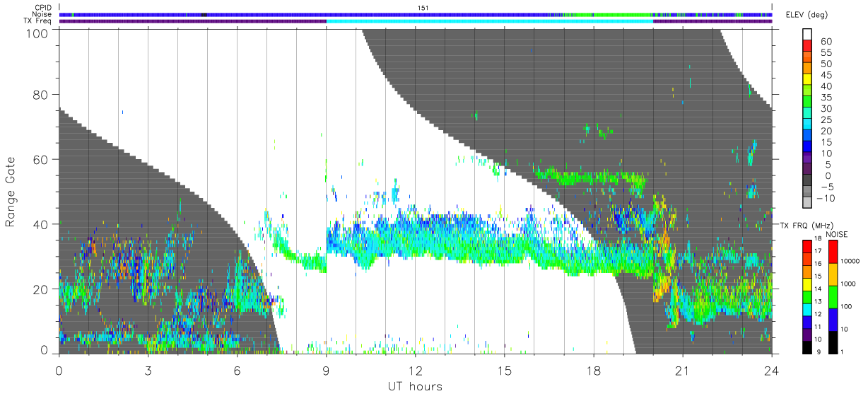This screenshot has height=401, width=868.
Task: Click the x-axis tick label '12'
Action: coord(415,371)
